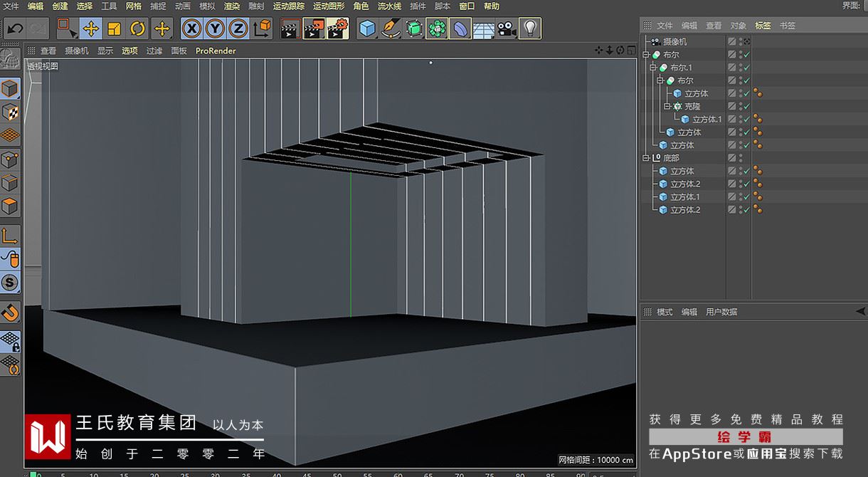Select the Scale tool
The height and width of the screenshot is (477, 868).
pyautogui.click(x=114, y=28)
